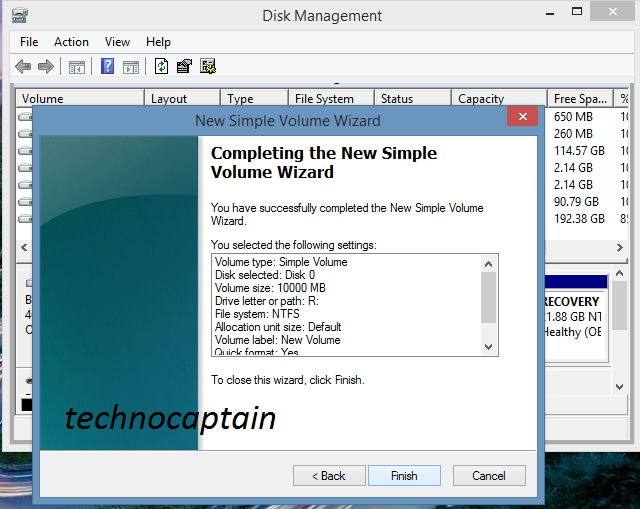Click the Refresh toolbar icon
The width and height of the screenshot is (640, 509).
[162, 66]
